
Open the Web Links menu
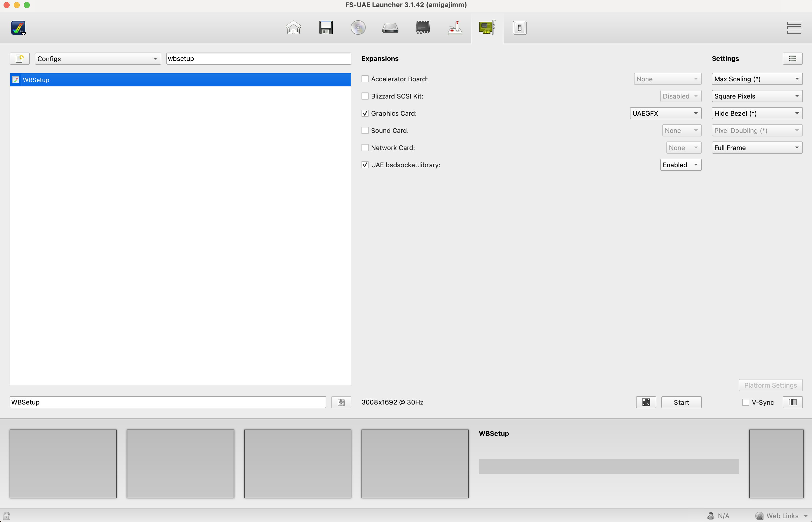pos(782,516)
